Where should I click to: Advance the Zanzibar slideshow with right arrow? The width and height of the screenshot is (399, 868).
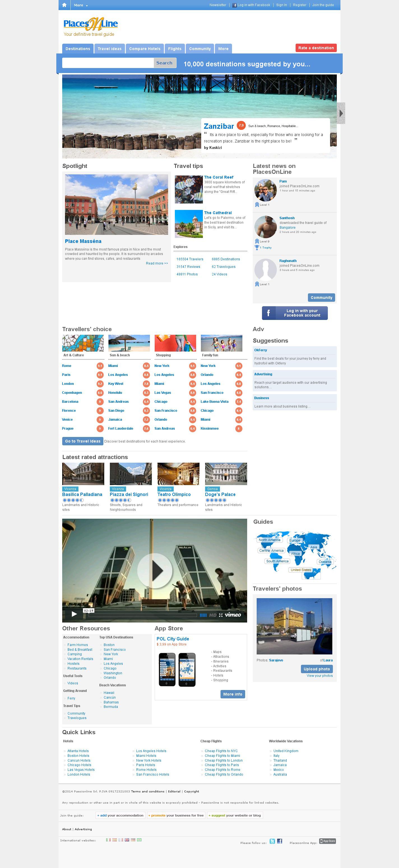click(x=341, y=113)
